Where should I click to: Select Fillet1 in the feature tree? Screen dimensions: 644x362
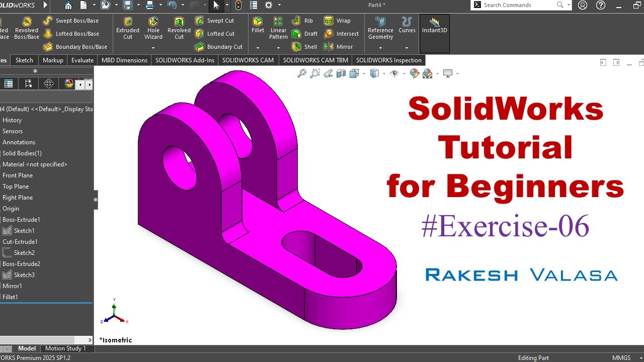point(10,297)
